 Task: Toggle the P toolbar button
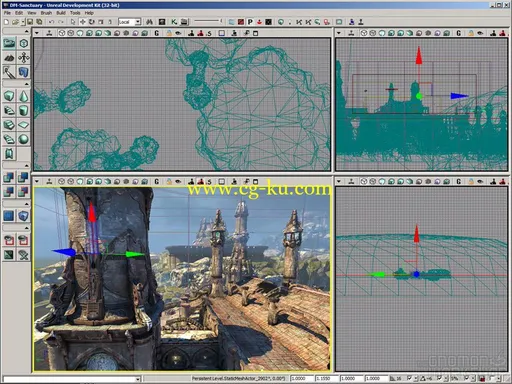[250, 22]
